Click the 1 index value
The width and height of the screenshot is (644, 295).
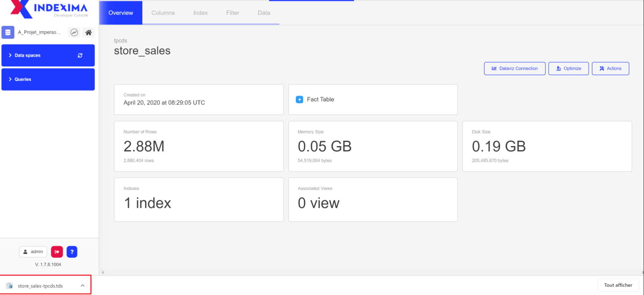(x=148, y=203)
